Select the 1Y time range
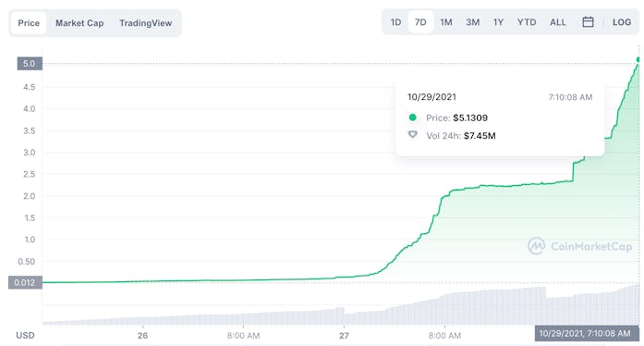 [x=498, y=22]
